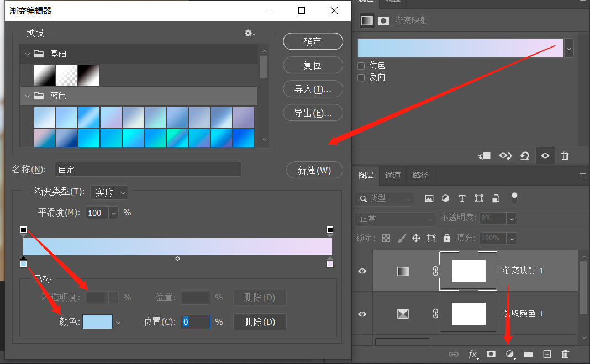Collapse the 蓝色 preset folder
Screen dimensions: 590x364
(x=28, y=96)
